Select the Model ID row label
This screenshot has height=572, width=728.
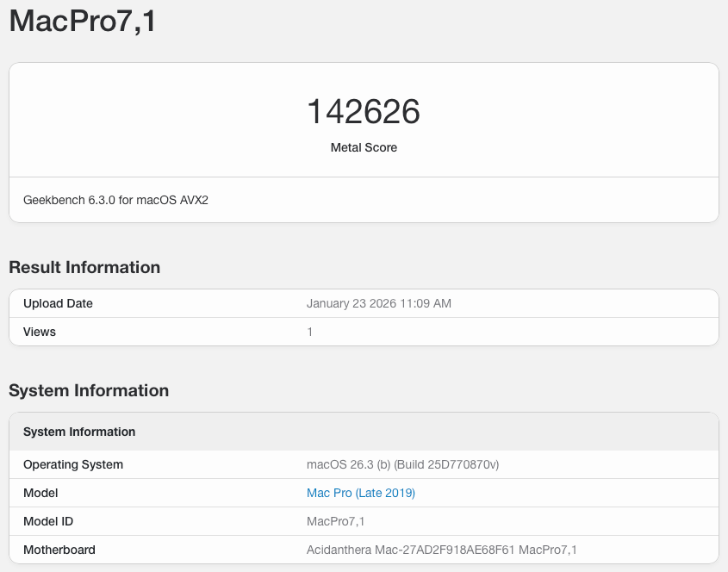49,521
